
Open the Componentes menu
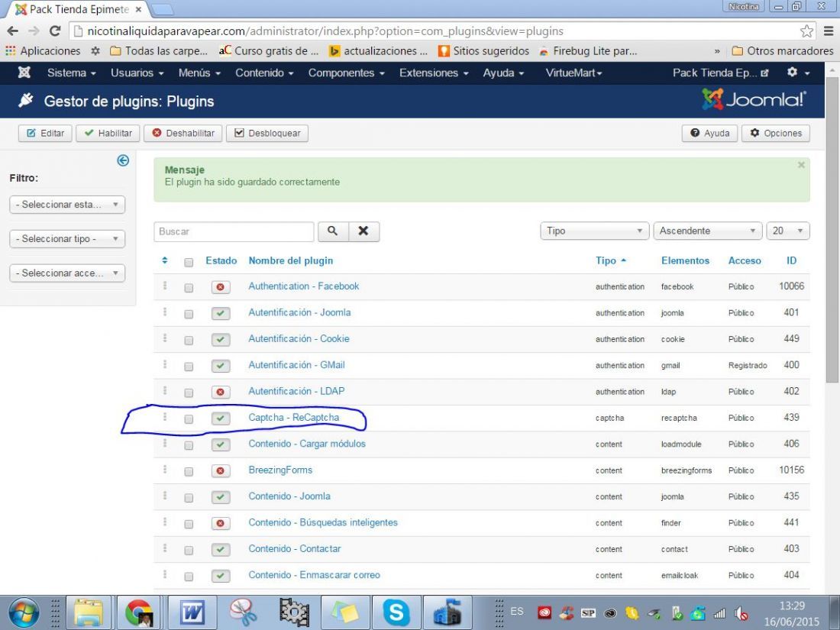coord(346,73)
